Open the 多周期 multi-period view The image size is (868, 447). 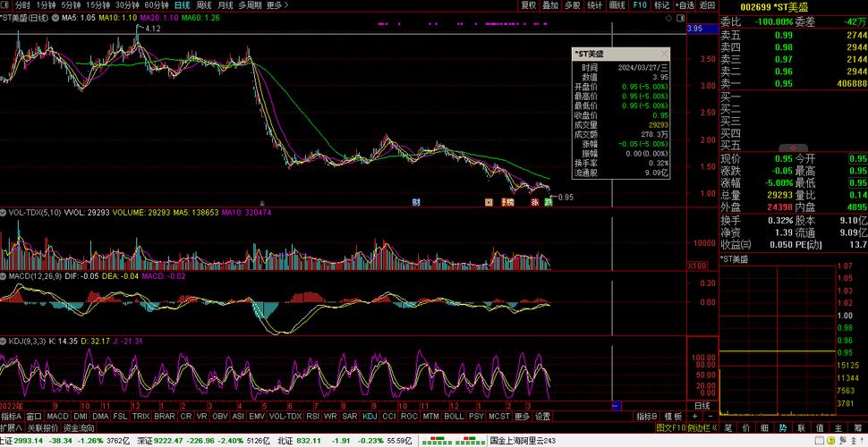tap(250, 5)
